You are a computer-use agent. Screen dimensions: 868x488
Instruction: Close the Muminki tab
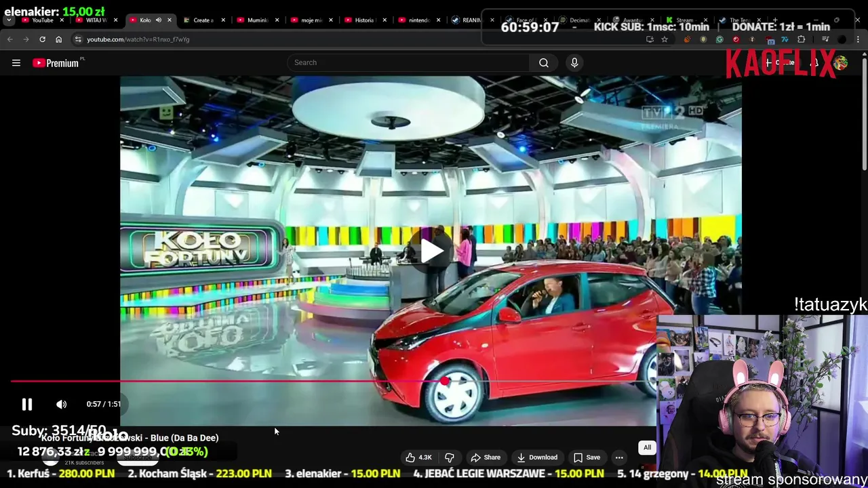point(277,20)
